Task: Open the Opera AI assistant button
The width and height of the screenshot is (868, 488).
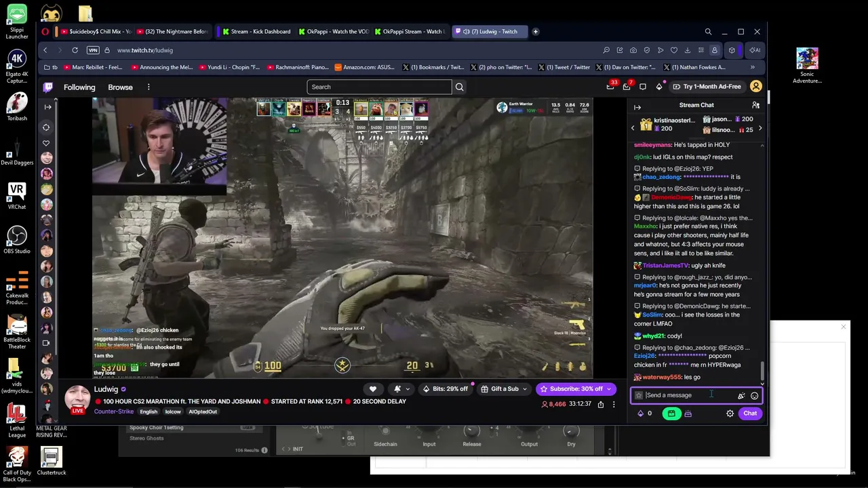Action: point(754,50)
